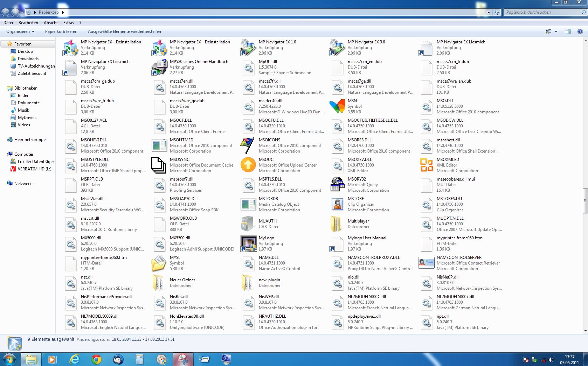Open the ? help menu
The height and width of the screenshot is (366, 588).
[80, 23]
